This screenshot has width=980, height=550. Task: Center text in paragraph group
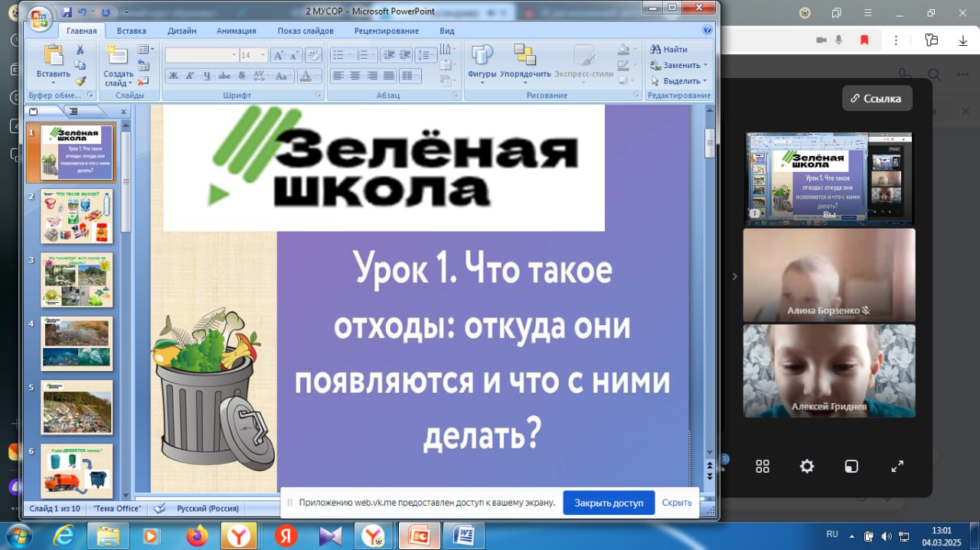click(355, 76)
